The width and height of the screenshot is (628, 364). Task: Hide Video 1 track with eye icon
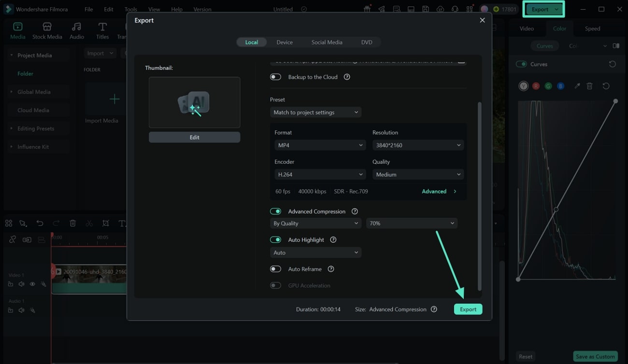pyautogui.click(x=32, y=284)
